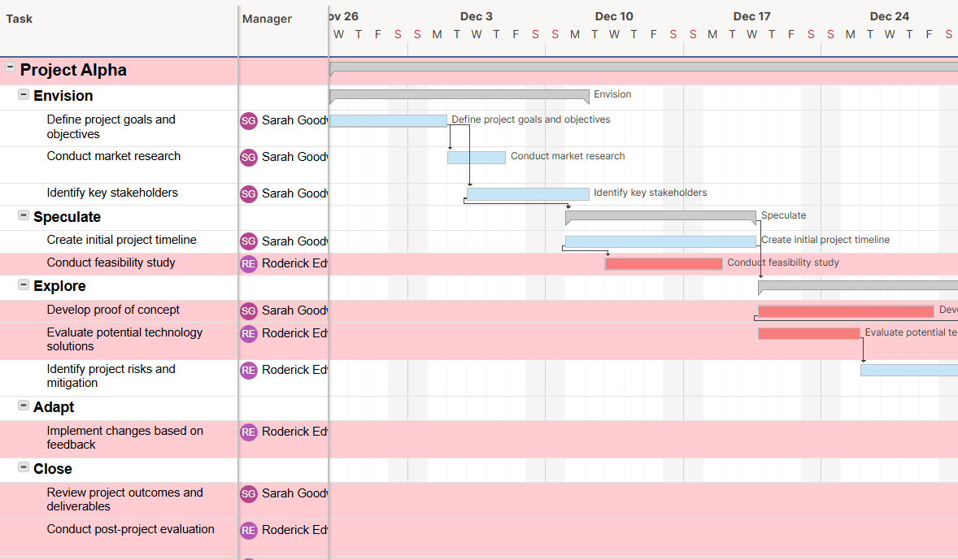Viewport: 958px width, 560px height.
Task: Click the Create initial project timeline bar
Action: pyautogui.click(x=660, y=241)
